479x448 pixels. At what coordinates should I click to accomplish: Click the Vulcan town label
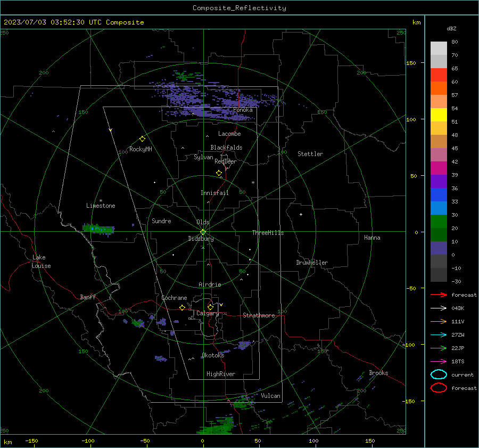(270, 396)
